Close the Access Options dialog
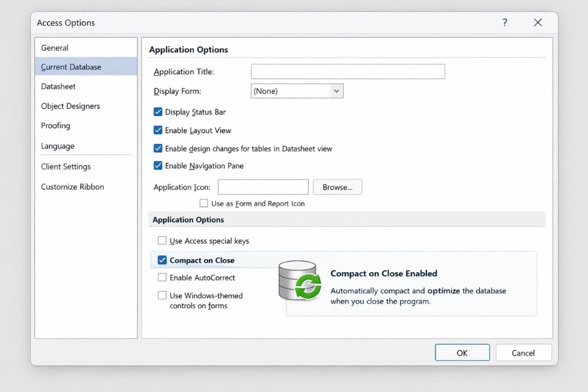This screenshot has height=392, width=588. [538, 23]
